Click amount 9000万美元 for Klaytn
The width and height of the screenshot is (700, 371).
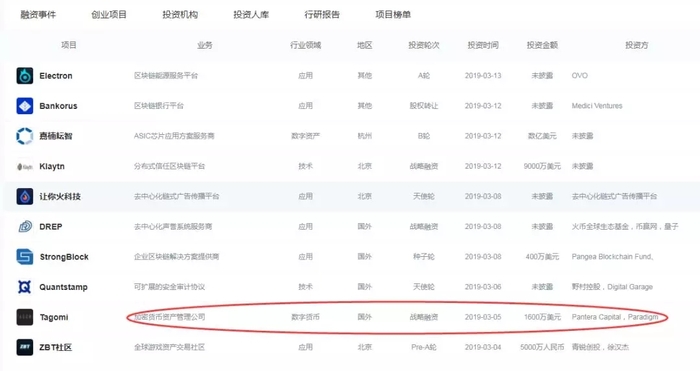(x=542, y=167)
